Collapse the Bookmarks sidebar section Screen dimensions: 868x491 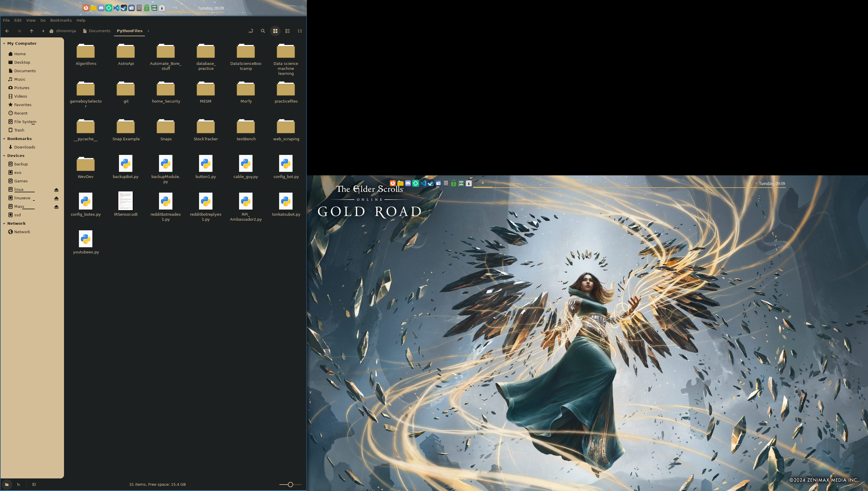[x=4, y=139]
